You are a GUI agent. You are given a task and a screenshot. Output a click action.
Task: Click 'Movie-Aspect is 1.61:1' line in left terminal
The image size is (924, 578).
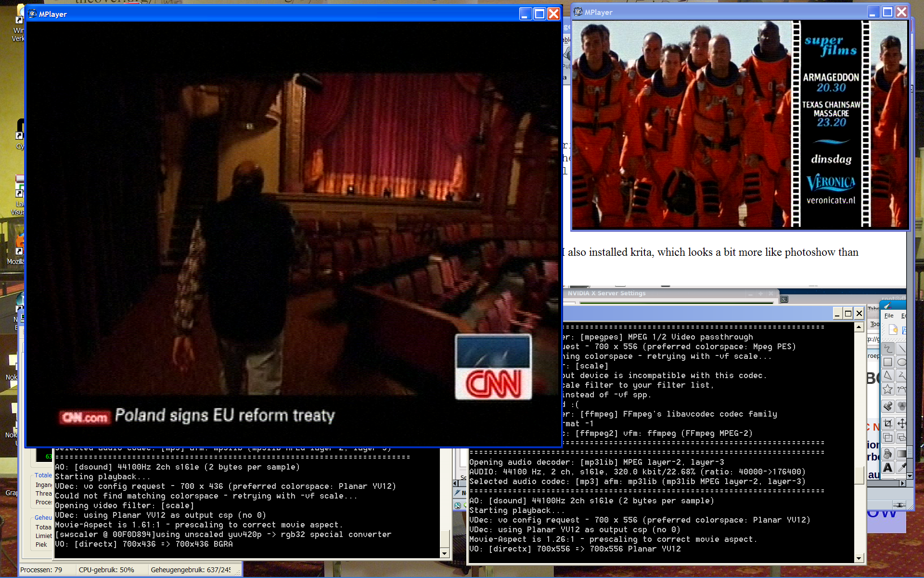coord(199,525)
